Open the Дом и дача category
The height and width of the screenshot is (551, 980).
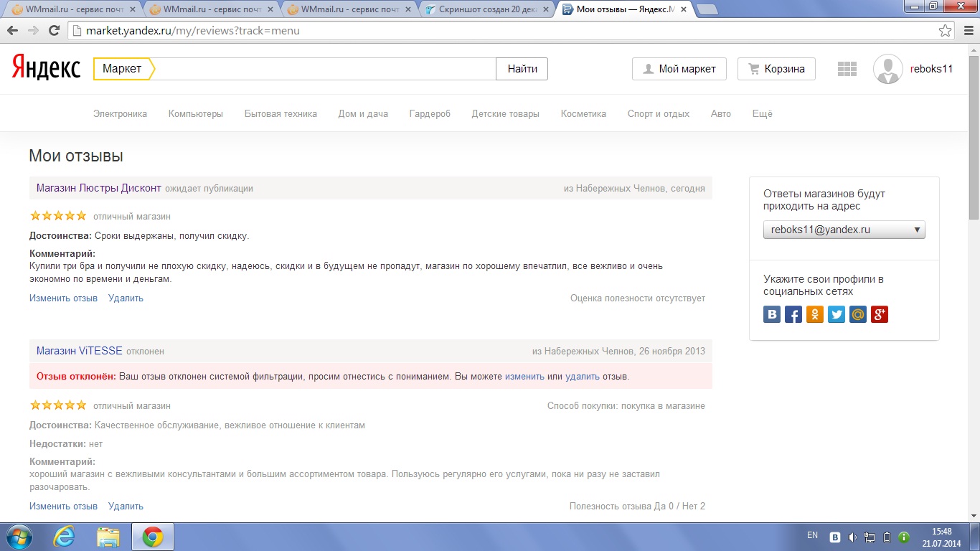click(x=363, y=113)
